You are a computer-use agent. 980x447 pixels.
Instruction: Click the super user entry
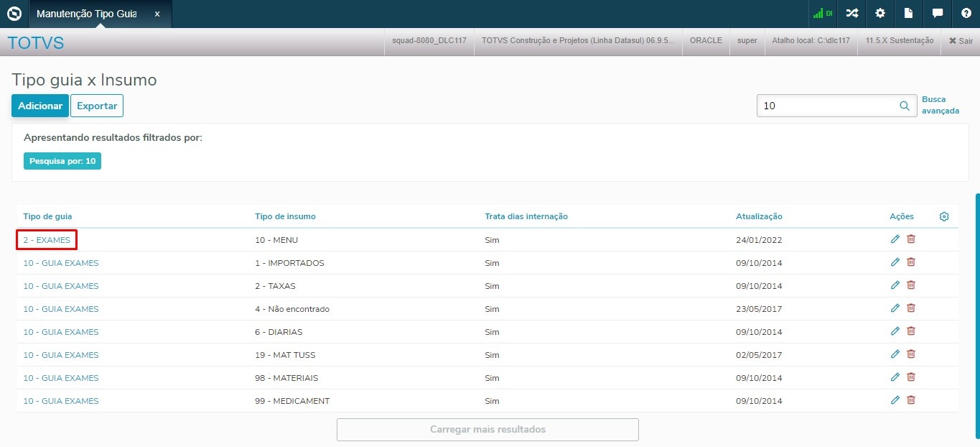747,41
